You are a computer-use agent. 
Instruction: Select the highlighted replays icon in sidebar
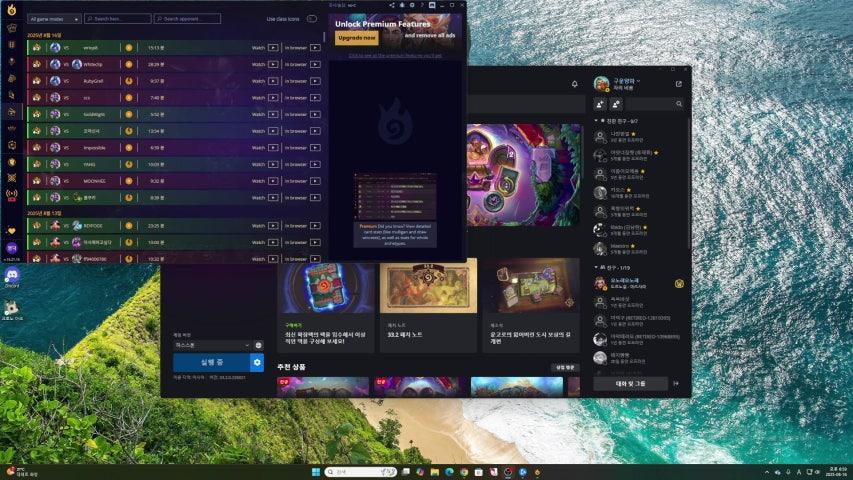11,111
